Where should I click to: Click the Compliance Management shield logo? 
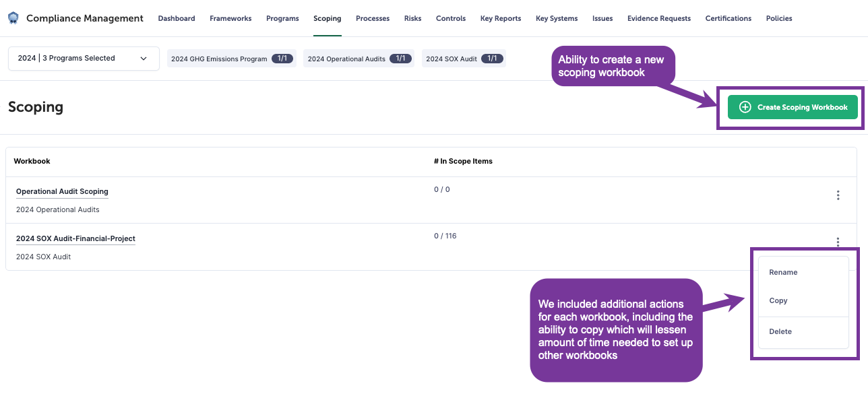pyautogui.click(x=13, y=18)
